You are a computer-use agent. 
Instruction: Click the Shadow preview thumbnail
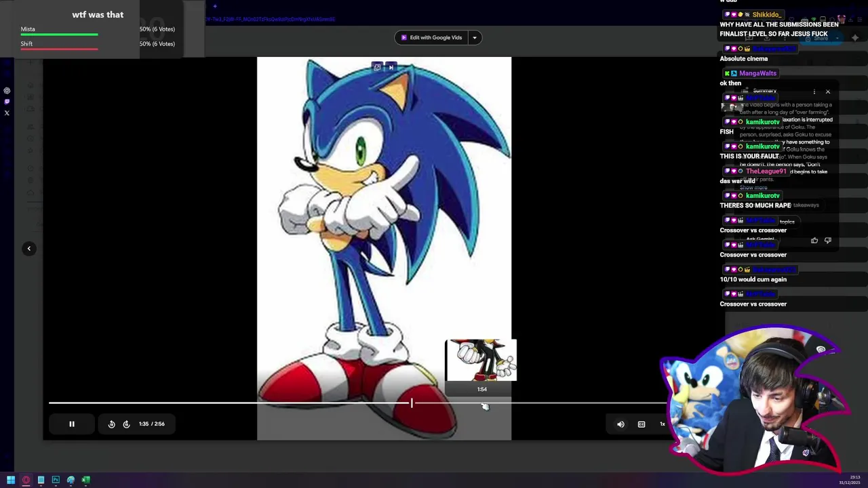pyautogui.click(x=481, y=361)
